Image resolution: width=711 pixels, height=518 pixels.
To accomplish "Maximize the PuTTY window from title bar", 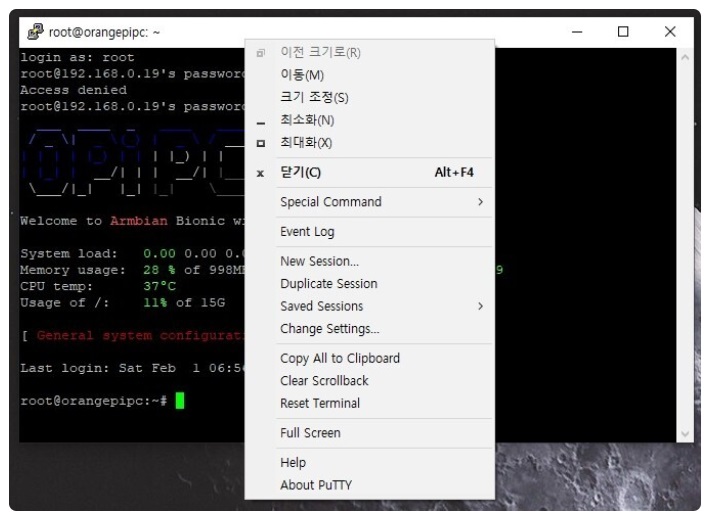I will click(x=623, y=32).
